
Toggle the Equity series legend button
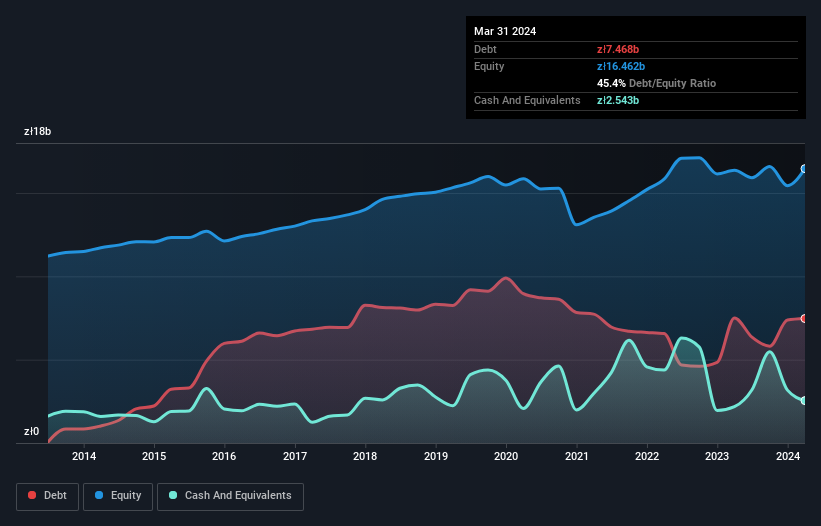coord(118,496)
